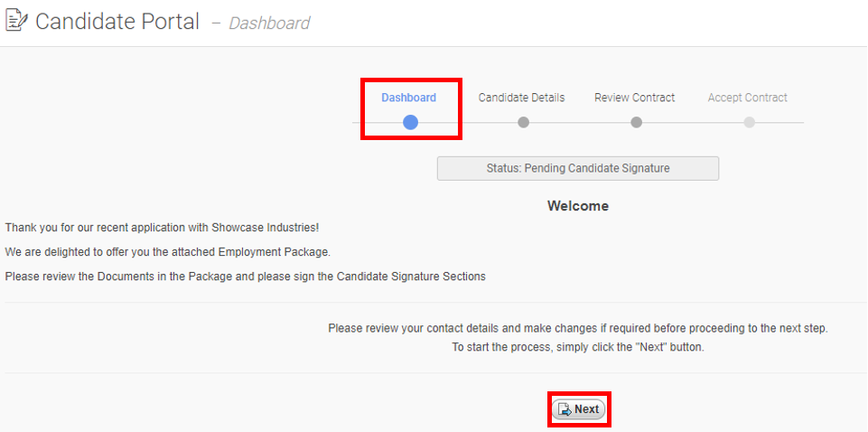
Task: Click the arrow icon inside Next button
Action: click(x=565, y=409)
